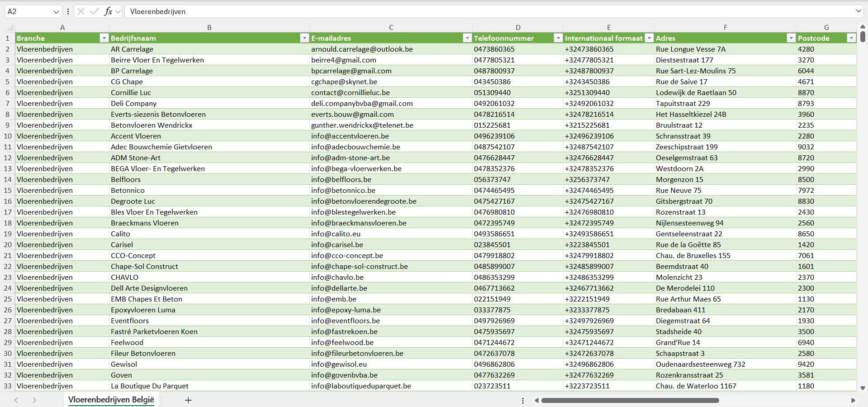Select row 15 header
The width and height of the screenshot is (868, 407).
pos(8,190)
